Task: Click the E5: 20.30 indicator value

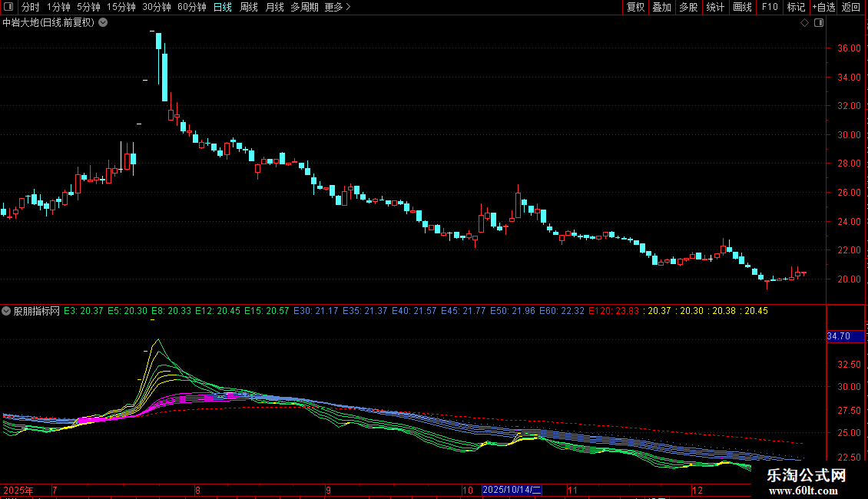Action: (128, 311)
